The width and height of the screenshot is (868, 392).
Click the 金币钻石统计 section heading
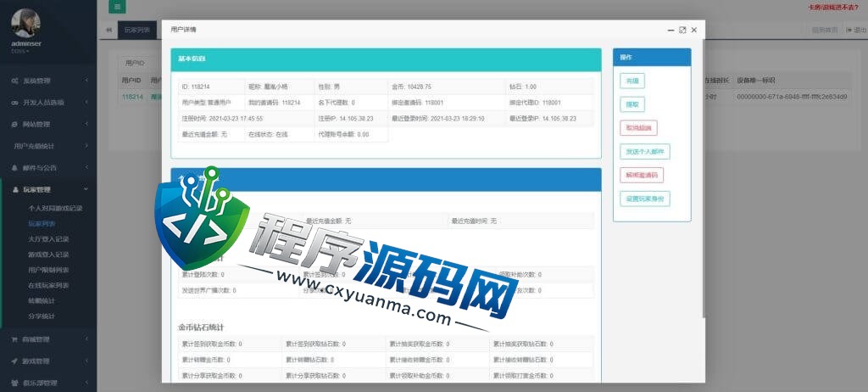coord(201,328)
